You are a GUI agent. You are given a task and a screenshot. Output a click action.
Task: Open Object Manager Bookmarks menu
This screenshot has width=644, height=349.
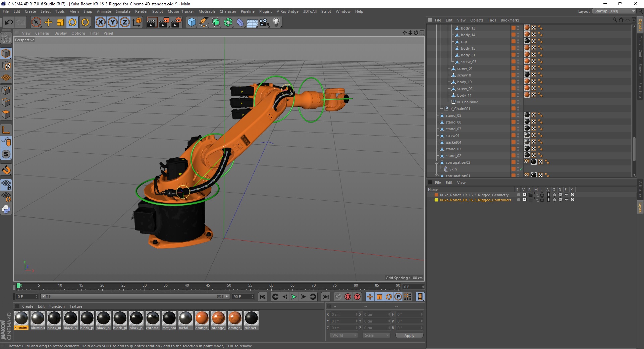pyautogui.click(x=510, y=20)
